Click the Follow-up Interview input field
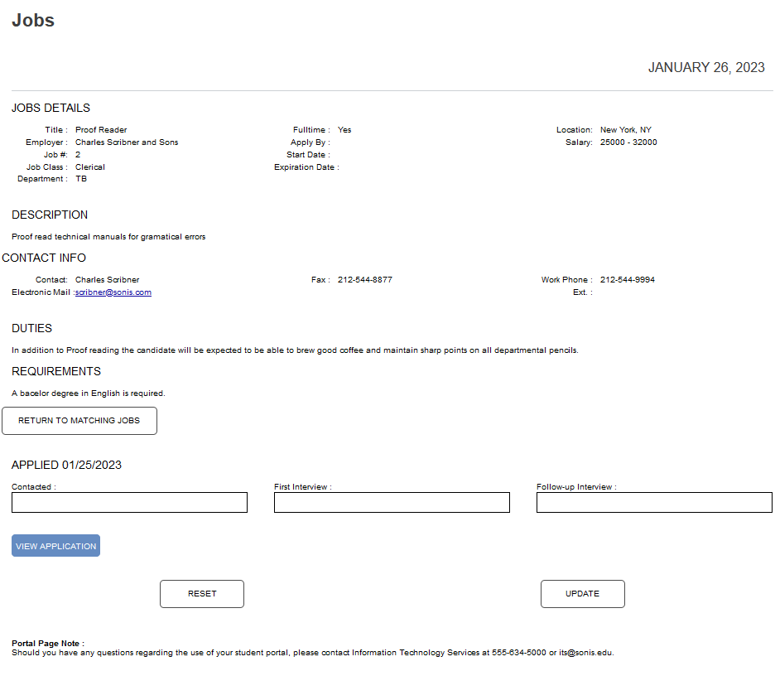Screen dimensions: 775x700 653,502
